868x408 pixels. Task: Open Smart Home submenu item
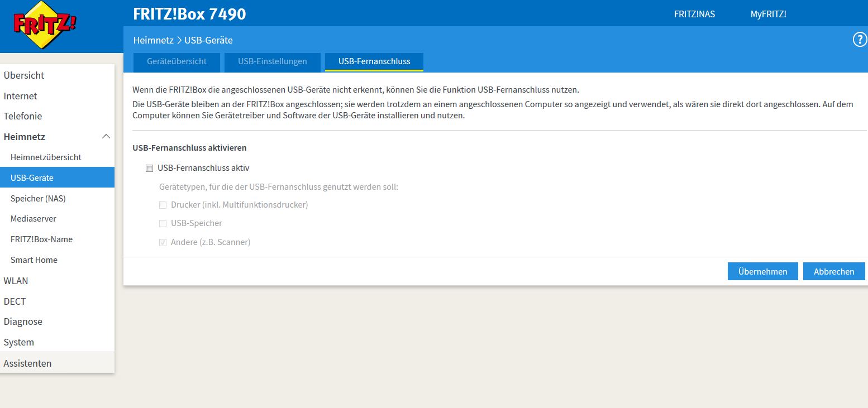(57, 260)
